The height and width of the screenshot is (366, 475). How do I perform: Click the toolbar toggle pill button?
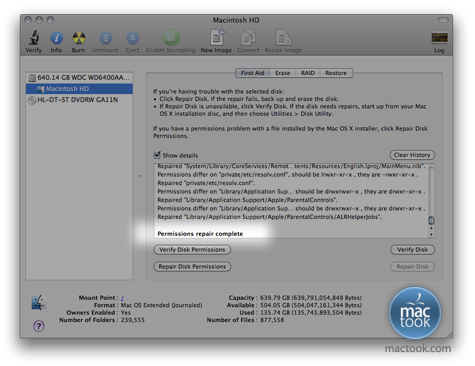443,20
